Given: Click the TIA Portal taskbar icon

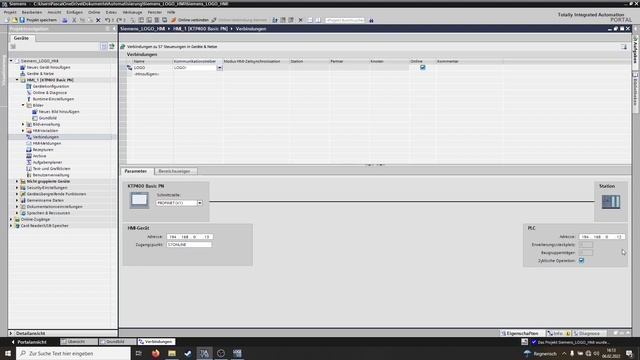Looking at the screenshot, I should (x=204, y=353).
